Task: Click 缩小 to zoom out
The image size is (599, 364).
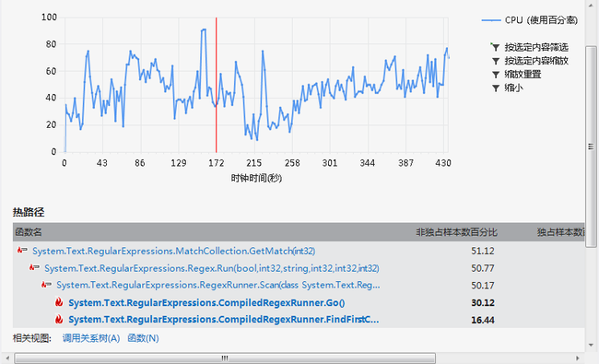Action: coord(513,88)
